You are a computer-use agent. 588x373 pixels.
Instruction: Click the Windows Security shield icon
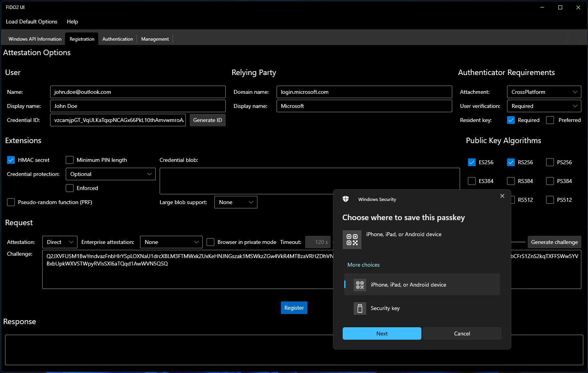point(345,199)
